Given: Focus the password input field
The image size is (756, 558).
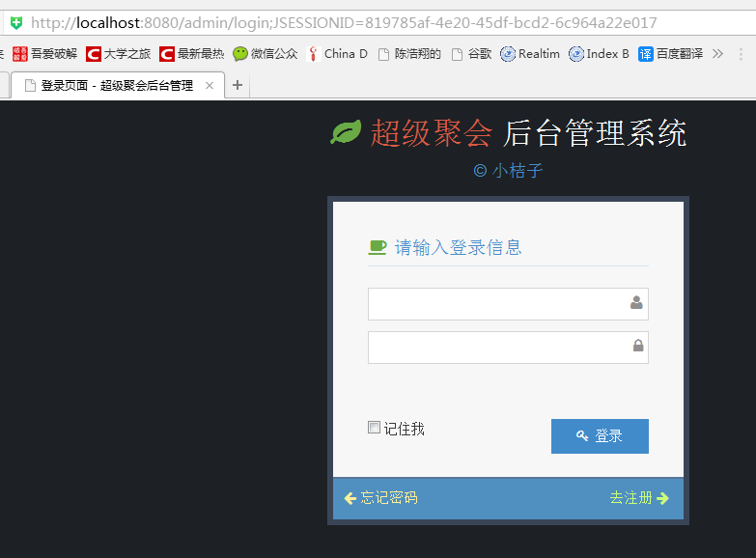Looking at the screenshot, I should [x=508, y=348].
